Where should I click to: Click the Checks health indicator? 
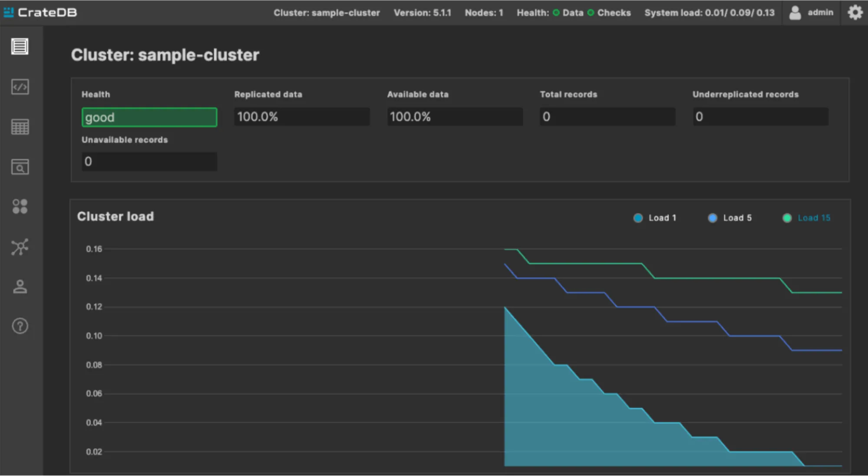pyautogui.click(x=609, y=13)
